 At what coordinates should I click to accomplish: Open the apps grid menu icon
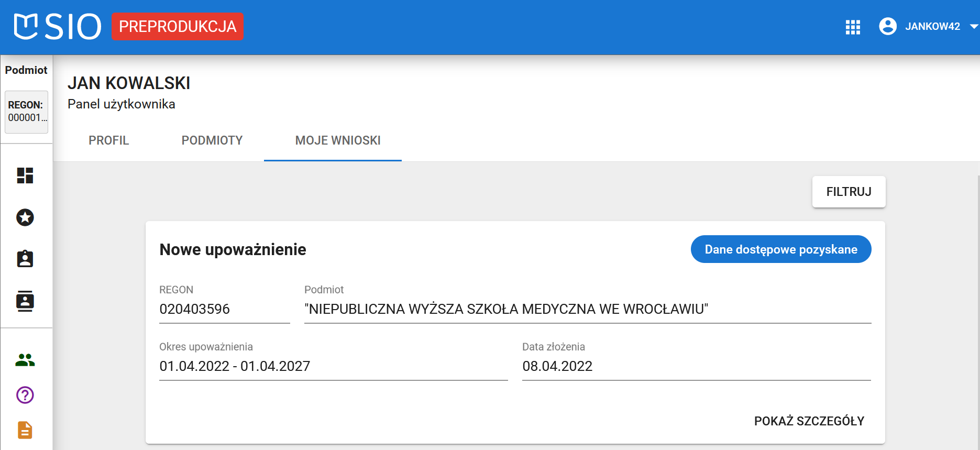click(853, 27)
